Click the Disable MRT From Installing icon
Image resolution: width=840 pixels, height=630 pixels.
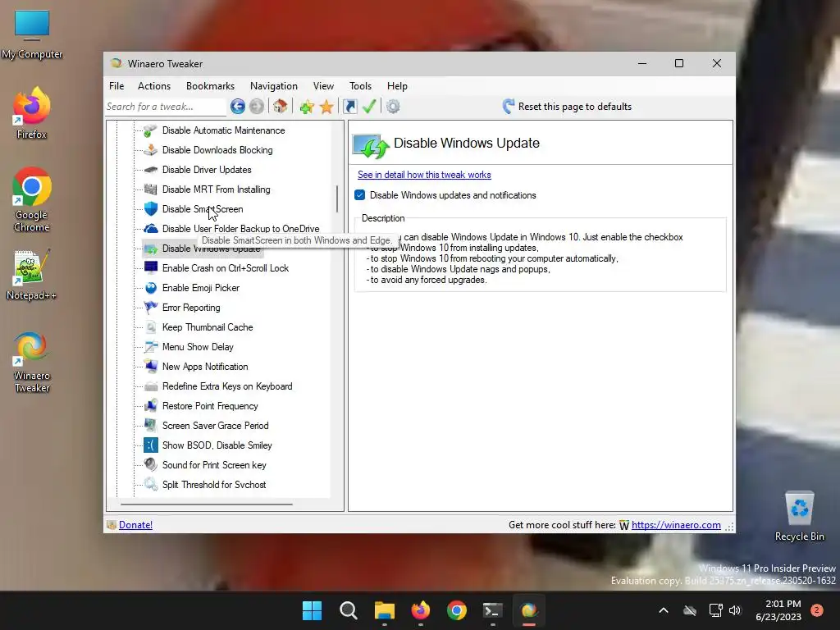pyautogui.click(x=151, y=189)
